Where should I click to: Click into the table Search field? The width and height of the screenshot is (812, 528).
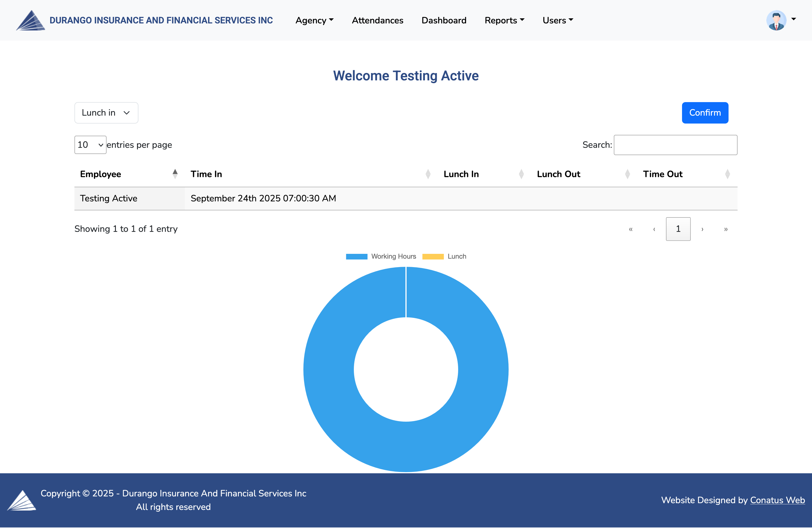pos(675,145)
